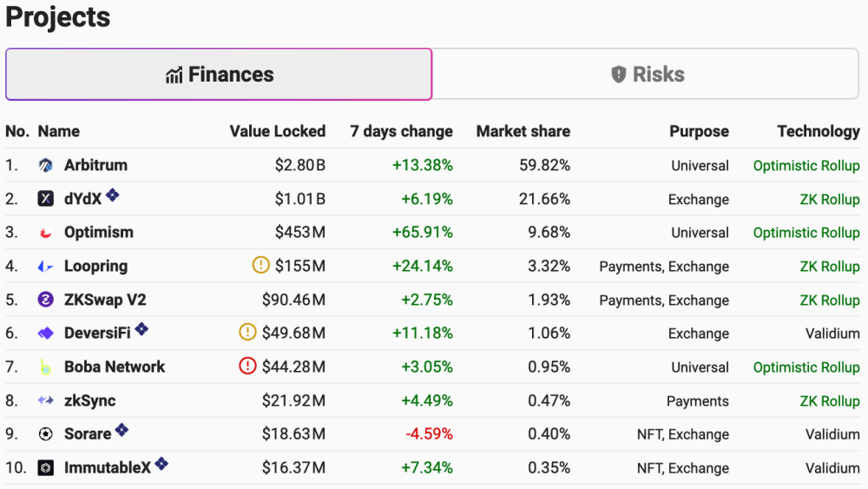This screenshot has height=489, width=868.
Task: Open the Arbitrum project link
Action: (95, 165)
